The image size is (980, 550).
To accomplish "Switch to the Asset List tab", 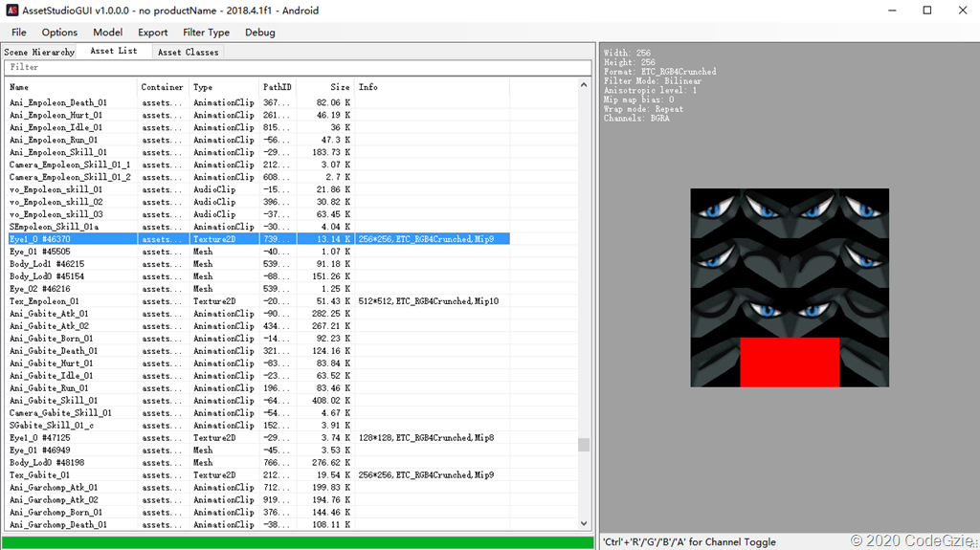I will click(x=114, y=52).
